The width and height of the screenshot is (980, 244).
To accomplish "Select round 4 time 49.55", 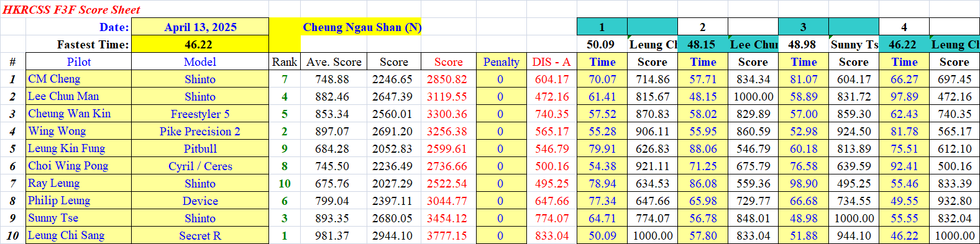I will pyautogui.click(x=904, y=201).
